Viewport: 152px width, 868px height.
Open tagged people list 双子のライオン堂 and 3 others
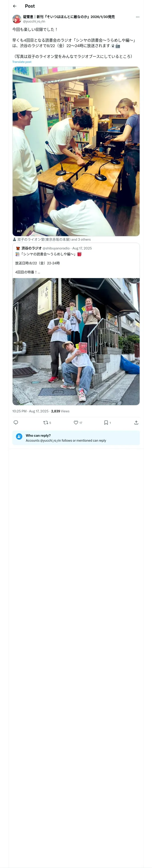tap(54, 240)
